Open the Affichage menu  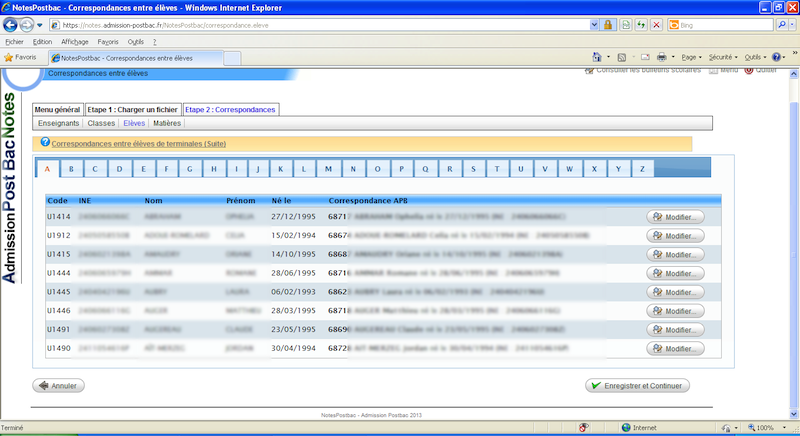point(74,42)
